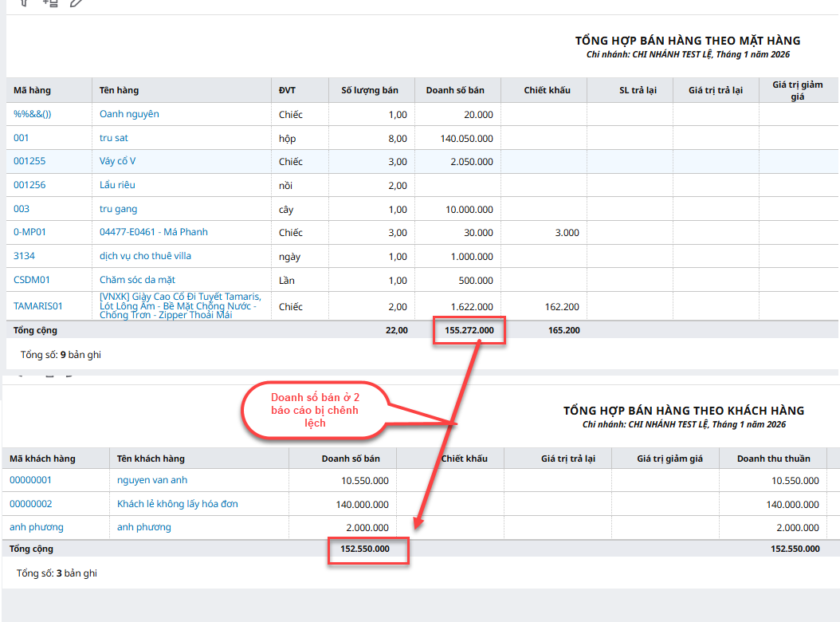Click the 'Chiết khấu' header in item report
840x622 pixels.
[547, 90]
